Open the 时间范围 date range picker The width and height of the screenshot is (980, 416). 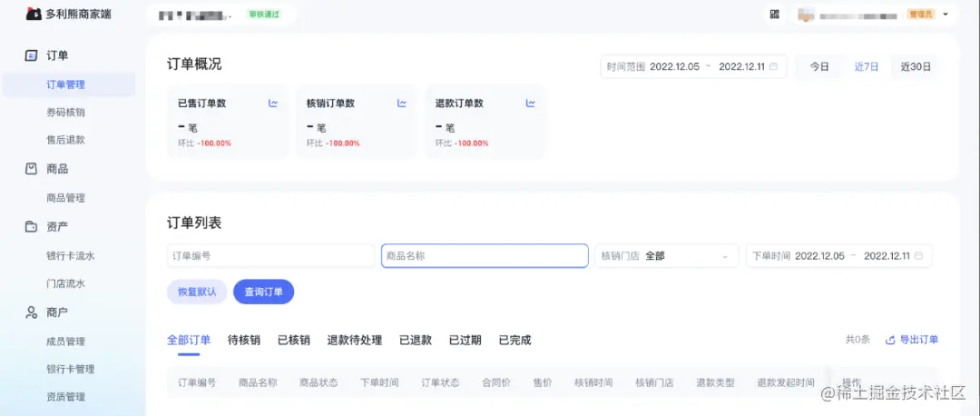[694, 66]
